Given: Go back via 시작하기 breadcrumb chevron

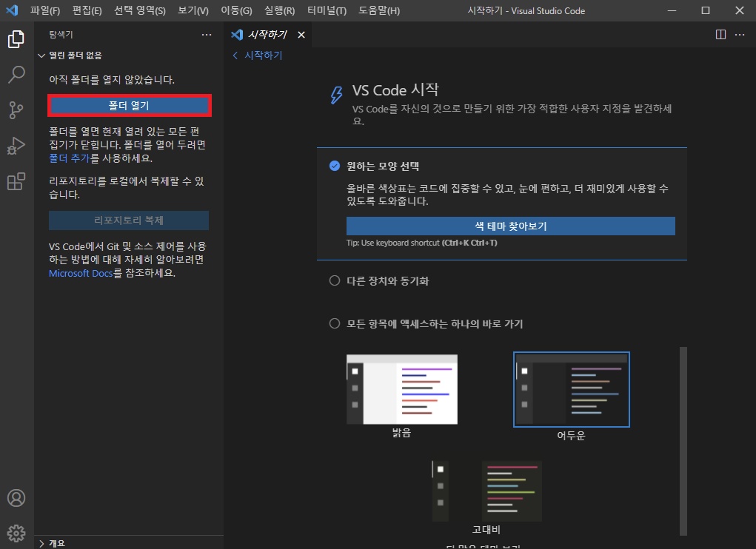Looking at the screenshot, I should point(235,55).
